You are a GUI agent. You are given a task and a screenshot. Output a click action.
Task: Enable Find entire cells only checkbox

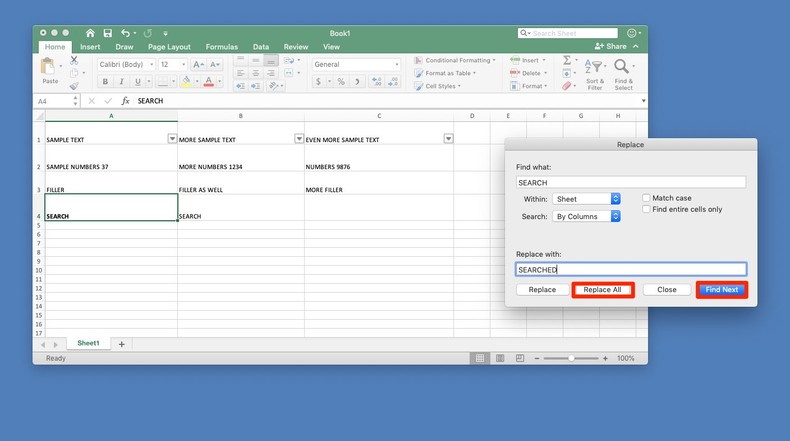[x=647, y=209]
